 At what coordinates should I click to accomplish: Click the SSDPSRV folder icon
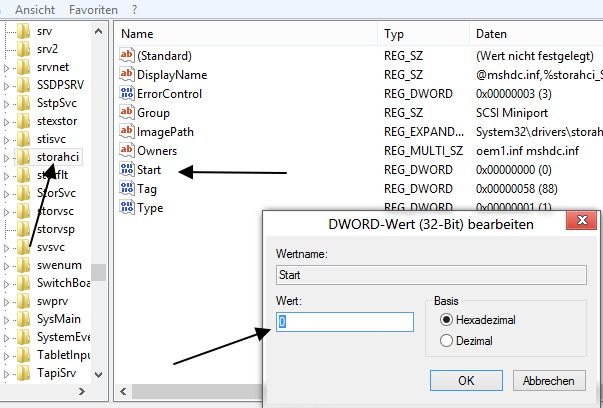[x=23, y=85]
